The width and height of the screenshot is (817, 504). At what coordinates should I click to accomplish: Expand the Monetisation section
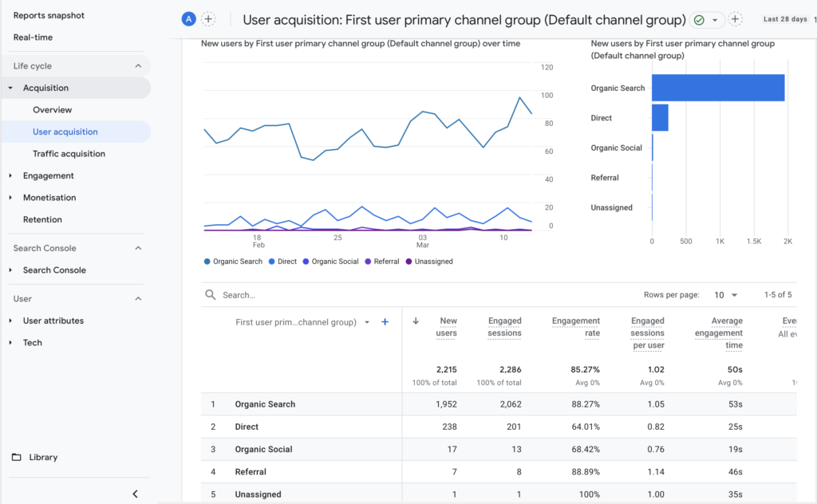click(10, 197)
